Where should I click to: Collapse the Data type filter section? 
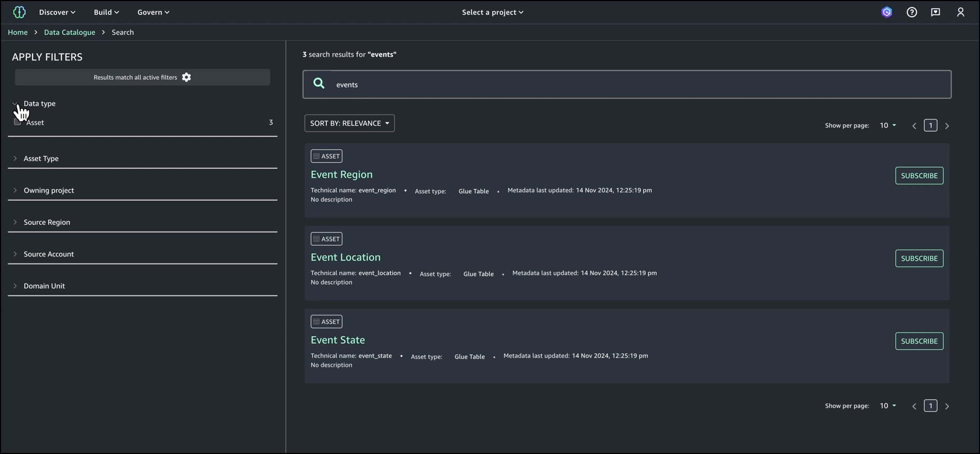[15, 103]
